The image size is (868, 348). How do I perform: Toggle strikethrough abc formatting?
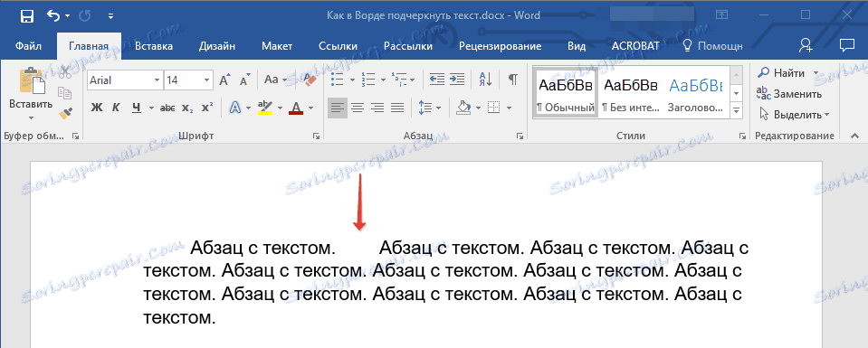[x=167, y=108]
